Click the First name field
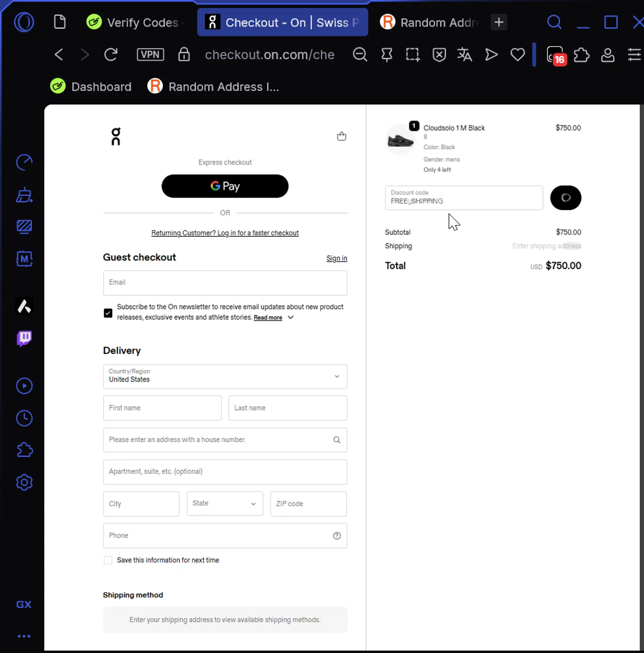 [x=162, y=408]
